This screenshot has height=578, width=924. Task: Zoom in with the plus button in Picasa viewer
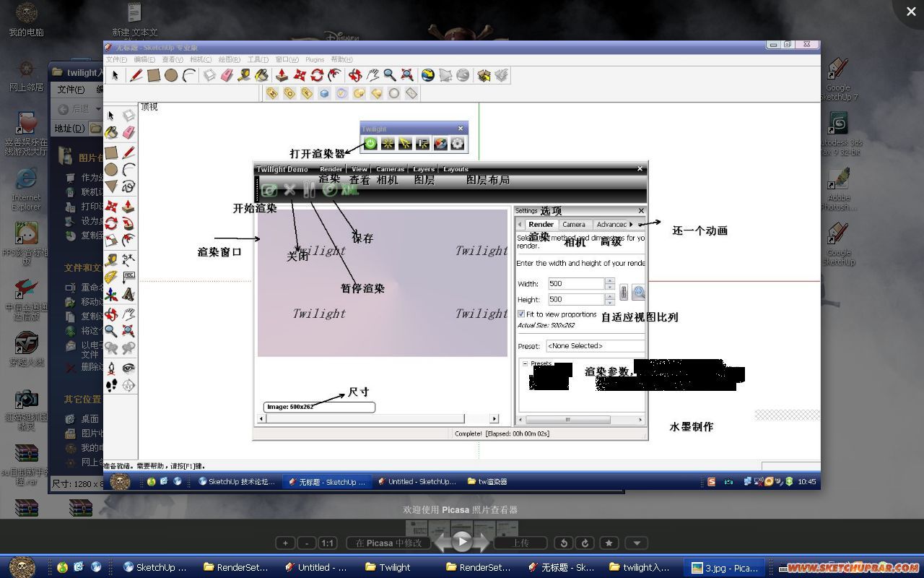tap(285, 543)
